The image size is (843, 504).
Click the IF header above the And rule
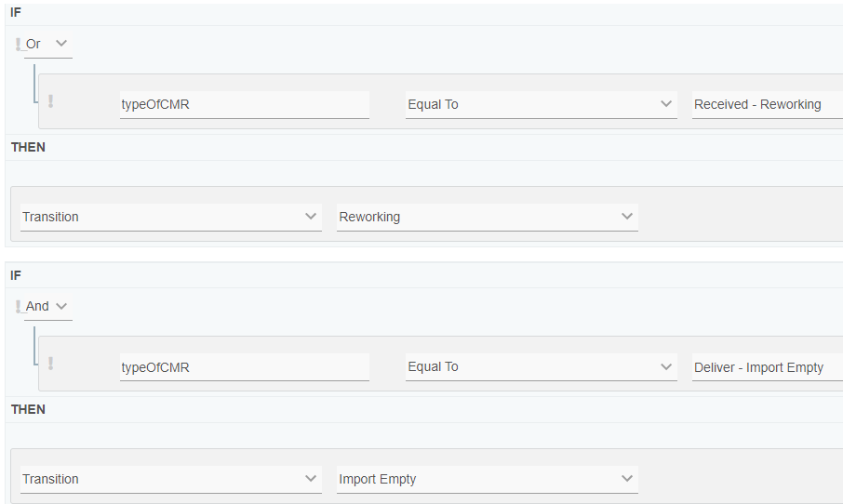coord(16,275)
